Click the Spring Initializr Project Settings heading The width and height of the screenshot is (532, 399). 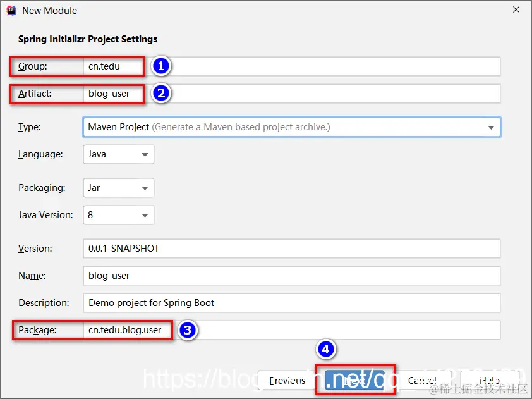[x=88, y=39]
